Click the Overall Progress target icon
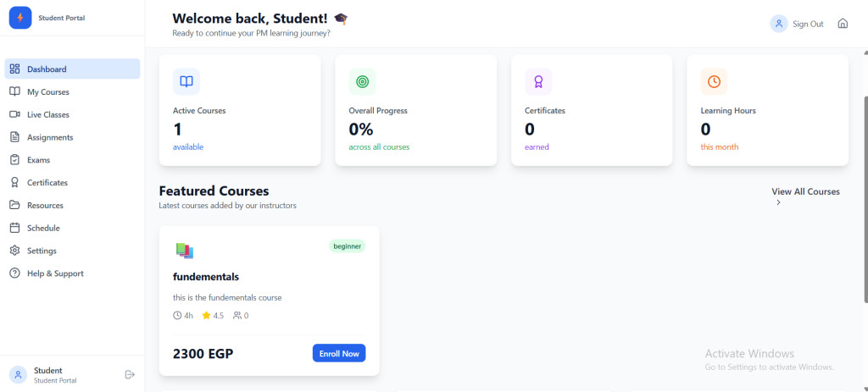868x392 pixels. click(362, 81)
